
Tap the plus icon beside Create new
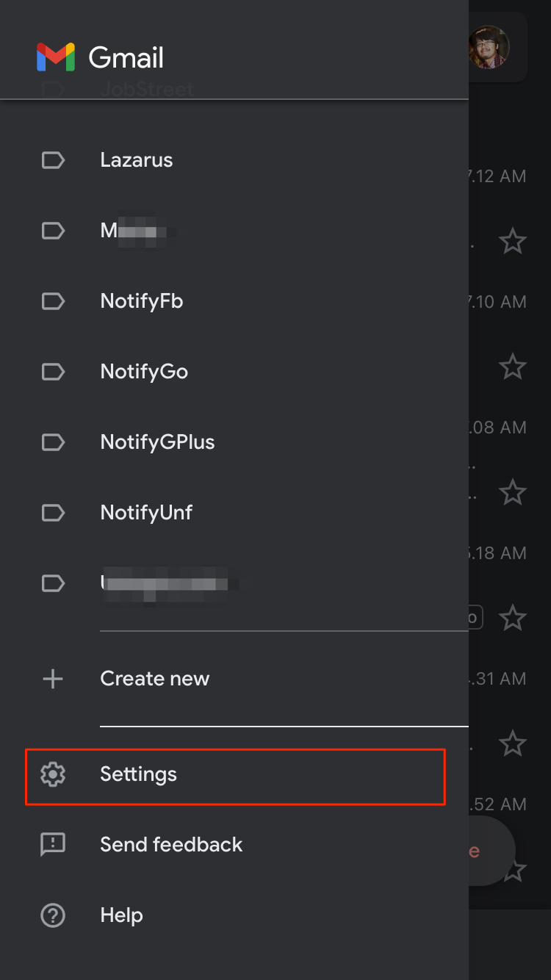tap(53, 679)
